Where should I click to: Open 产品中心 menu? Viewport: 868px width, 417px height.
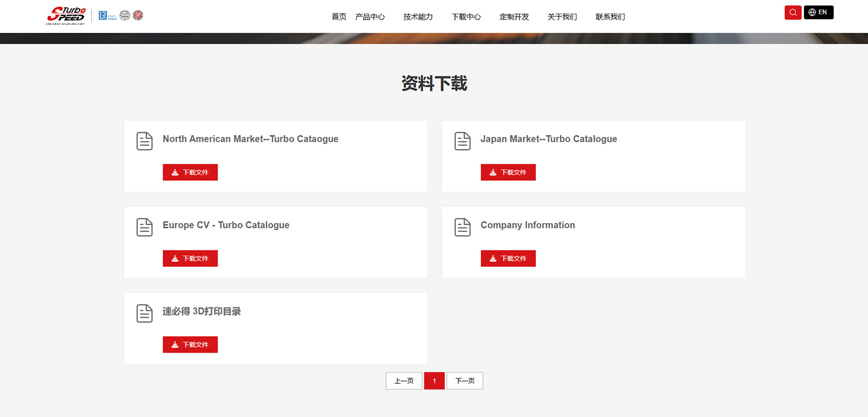click(370, 17)
